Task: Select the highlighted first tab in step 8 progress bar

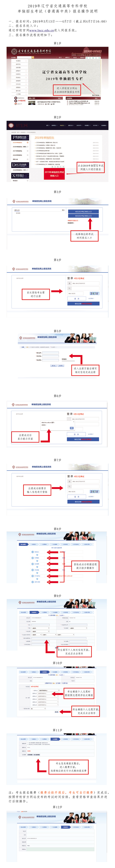Action: click(x=23, y=544)
